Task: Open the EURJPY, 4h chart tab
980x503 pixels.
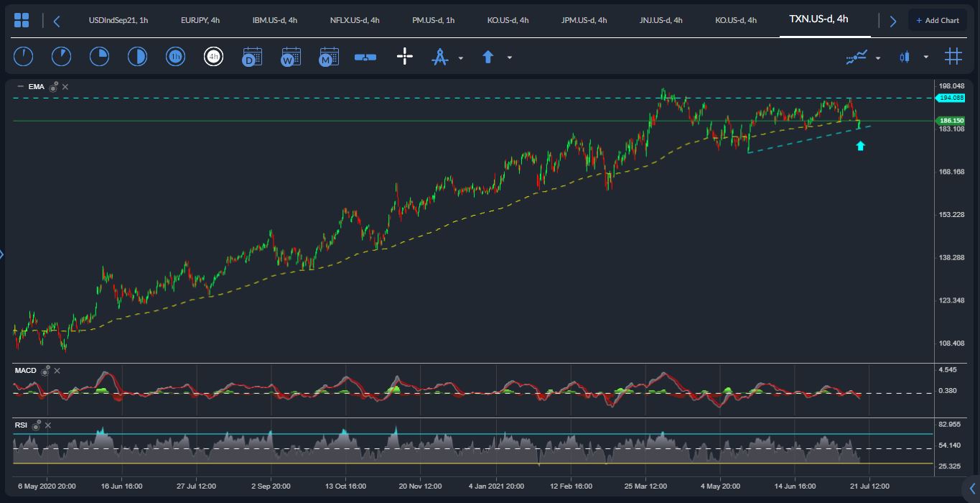Action: click(200, 20)
